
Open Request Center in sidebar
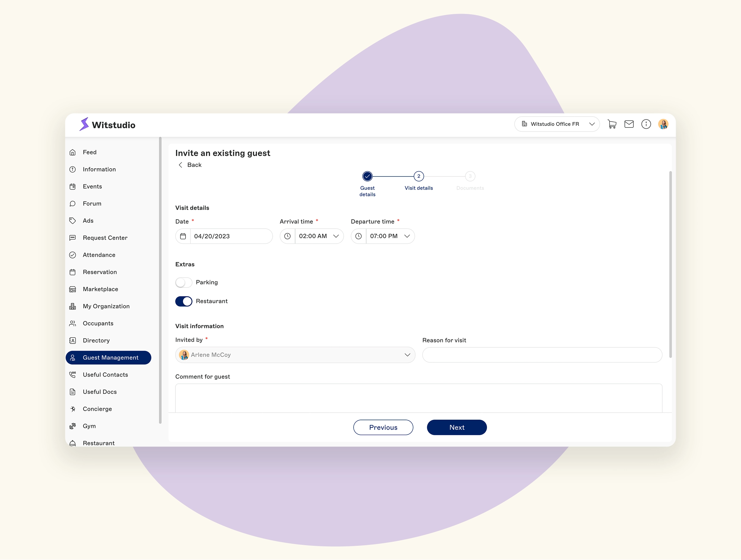tap(105, 238)
